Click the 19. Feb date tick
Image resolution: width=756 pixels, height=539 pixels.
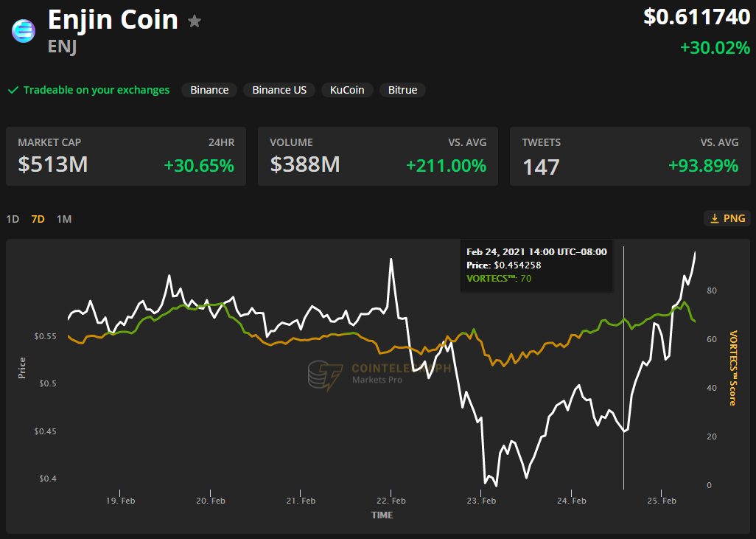tap(120, 501)
